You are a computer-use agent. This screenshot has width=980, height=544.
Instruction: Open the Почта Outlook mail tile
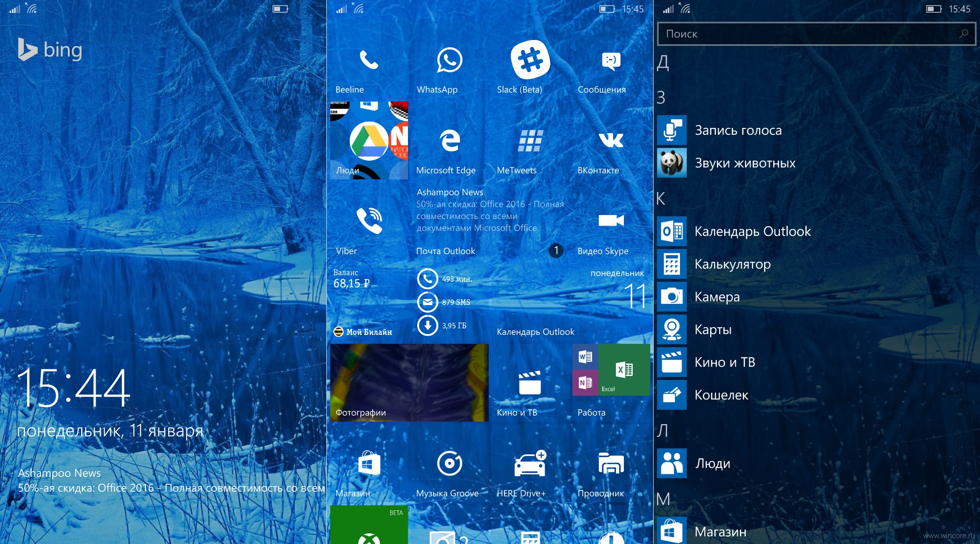490,221
